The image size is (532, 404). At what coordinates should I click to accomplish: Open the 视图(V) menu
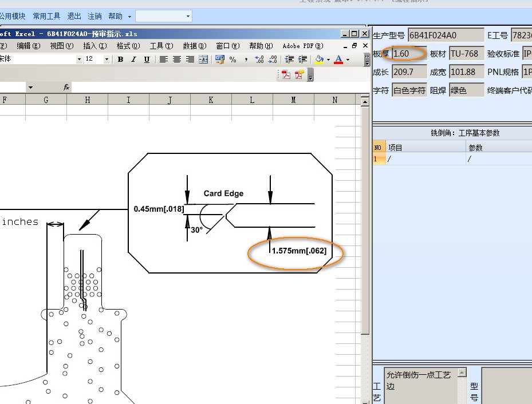click(62, 46)
